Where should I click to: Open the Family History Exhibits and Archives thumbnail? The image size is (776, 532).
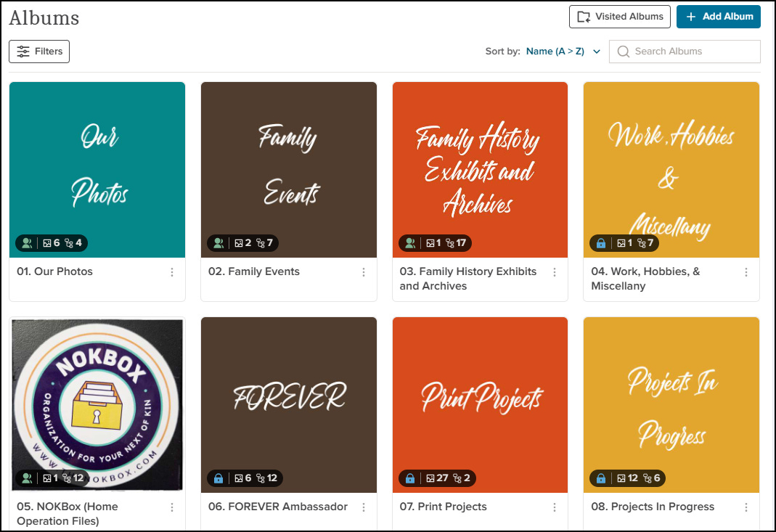480,170
